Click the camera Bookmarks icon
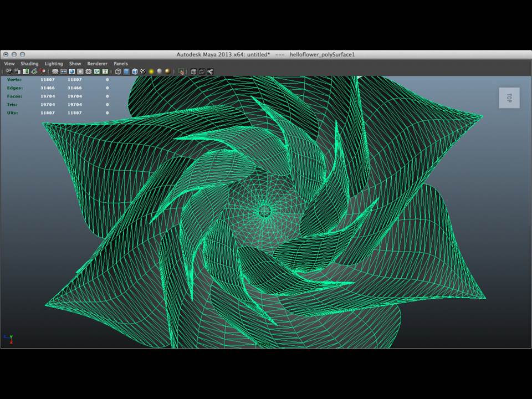 [x=25, y=71]
